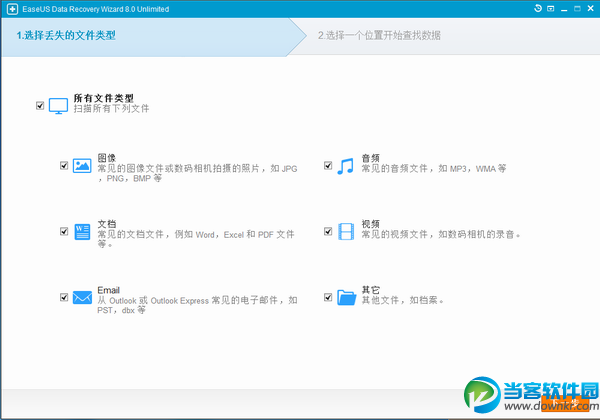Click the Word document icon
Image resolution: width=600 pixels, height=420 pixels.
(82, 232)
